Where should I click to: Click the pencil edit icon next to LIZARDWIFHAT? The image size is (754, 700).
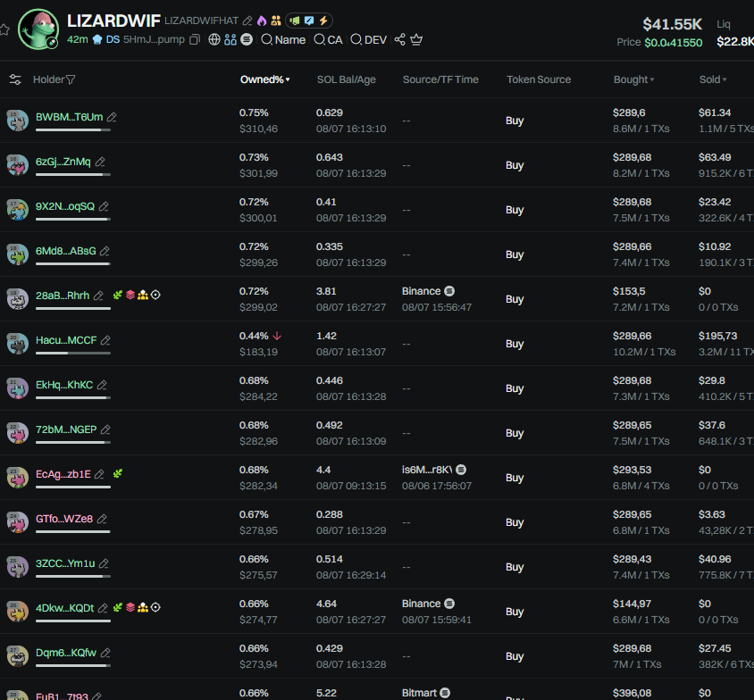click(247, 21)
